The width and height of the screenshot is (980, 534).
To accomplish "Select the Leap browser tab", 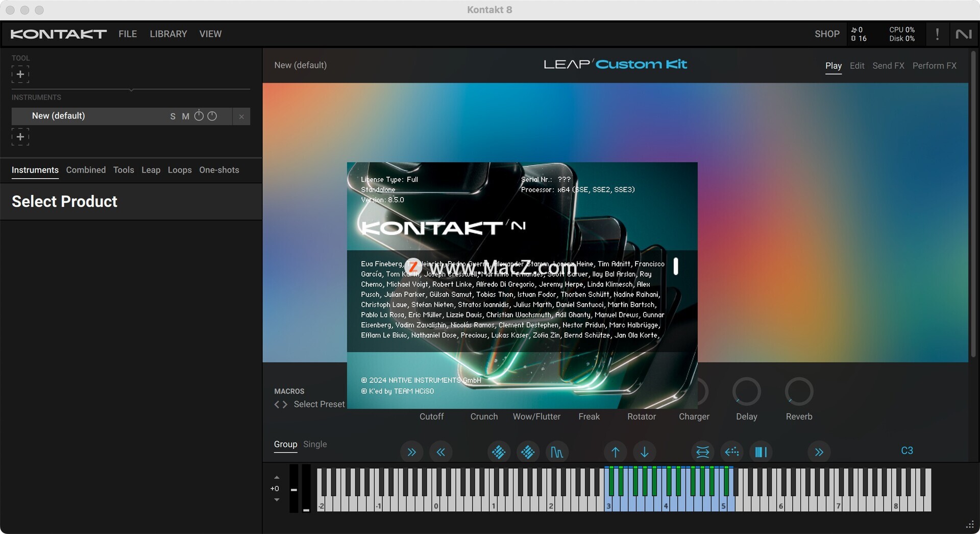I will 151,170.
